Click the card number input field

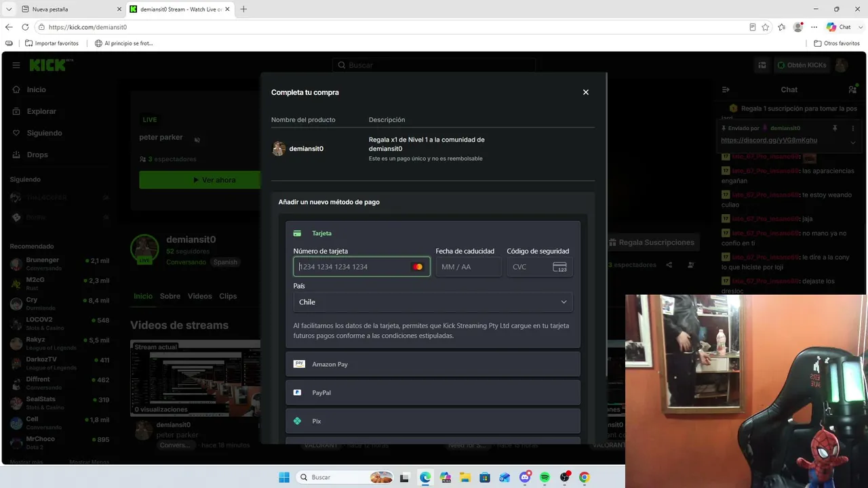(361, 267)
